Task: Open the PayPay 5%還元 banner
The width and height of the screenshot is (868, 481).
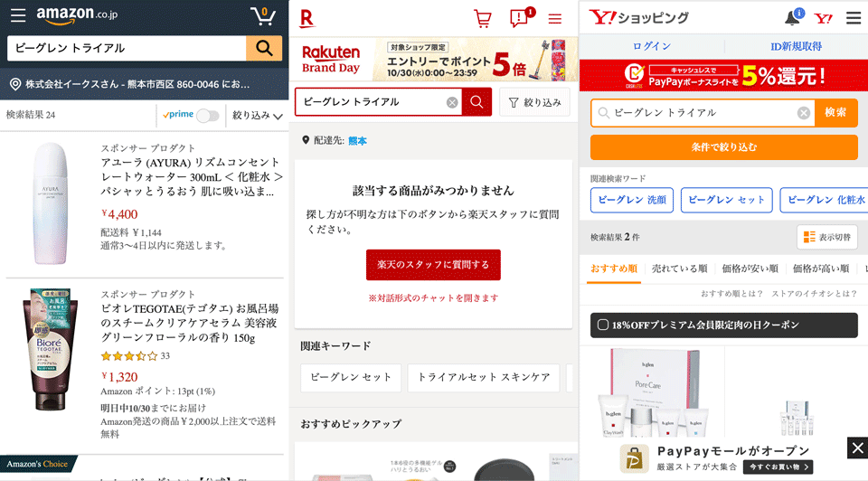Action: pyautogui.click(x=724, y=75)
